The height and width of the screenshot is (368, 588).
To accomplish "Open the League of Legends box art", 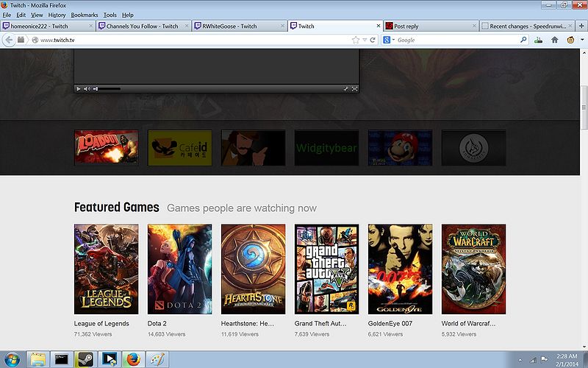I will [x=106, y=269].
